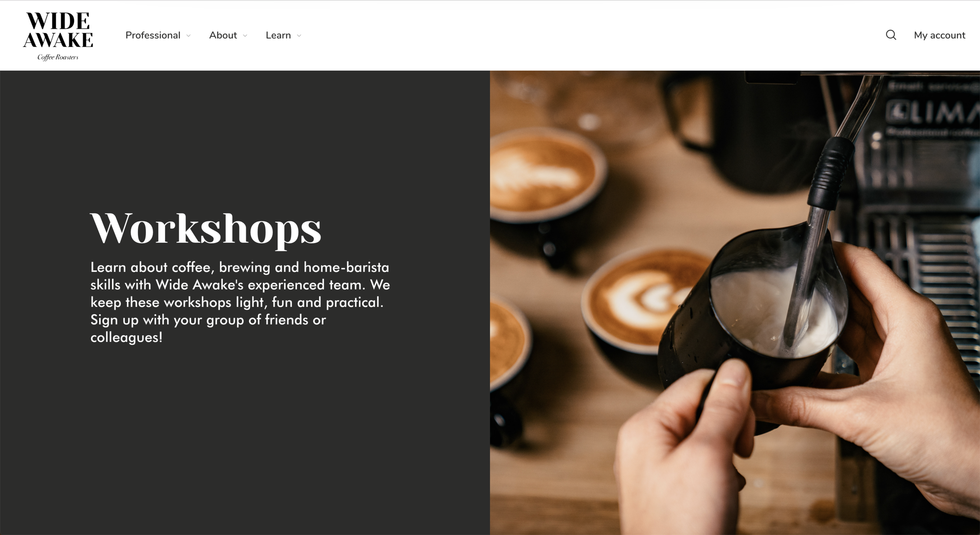980x535 pixels.
Task: Go to My account
Action: tap(939, 35)
